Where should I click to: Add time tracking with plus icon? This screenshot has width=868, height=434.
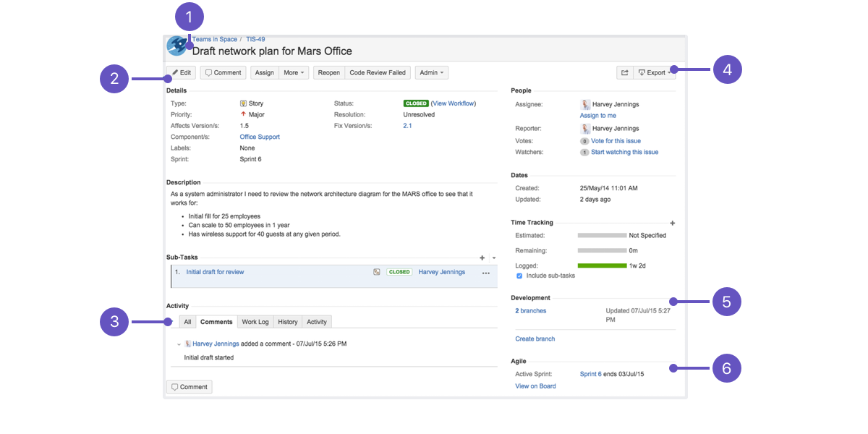[x=672, y=224]
